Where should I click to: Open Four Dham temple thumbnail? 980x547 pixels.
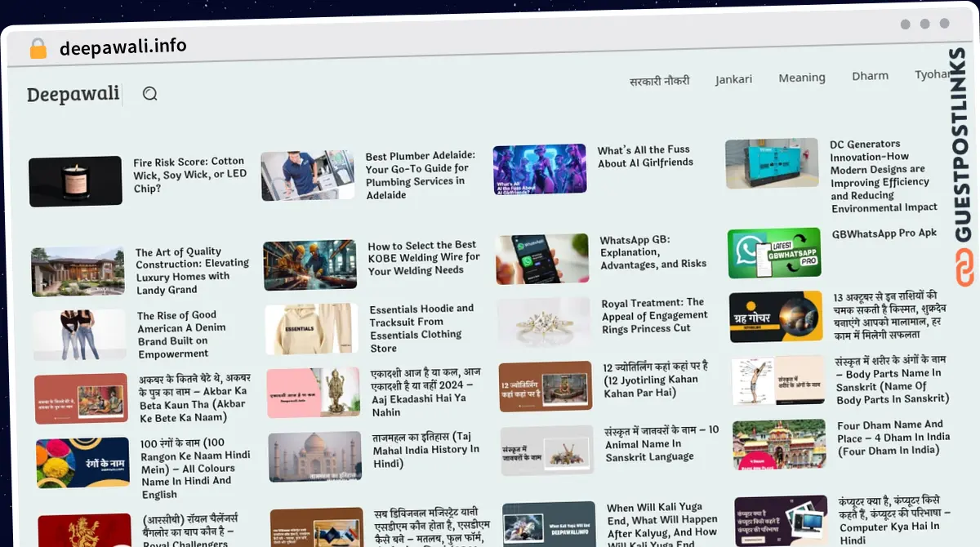point(779,444)
